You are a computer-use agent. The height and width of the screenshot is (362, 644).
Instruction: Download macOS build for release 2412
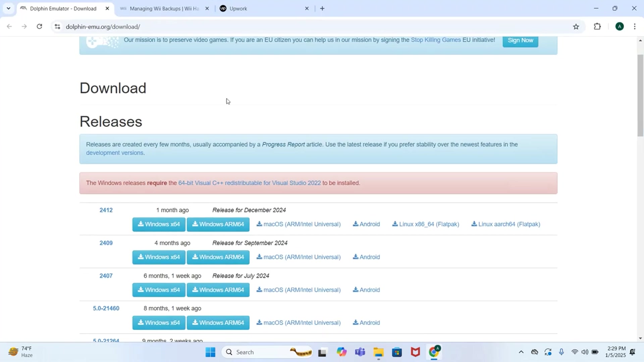[x=299, y=224]
